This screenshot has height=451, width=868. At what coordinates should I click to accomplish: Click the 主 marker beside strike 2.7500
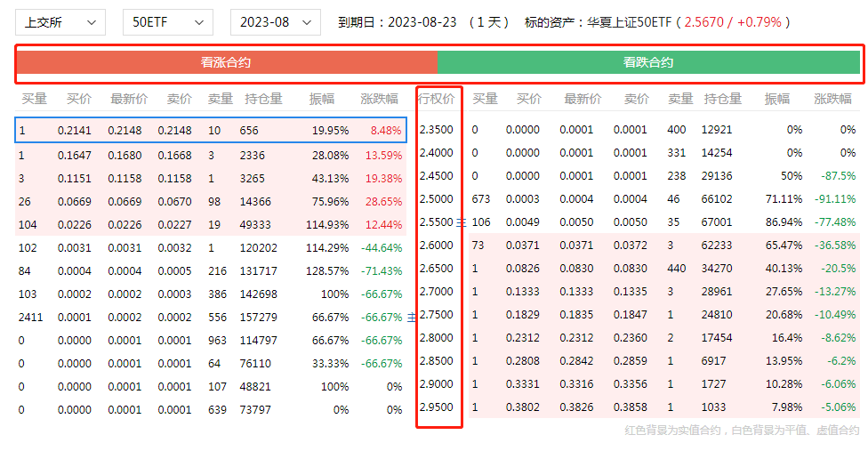[412, 316]
